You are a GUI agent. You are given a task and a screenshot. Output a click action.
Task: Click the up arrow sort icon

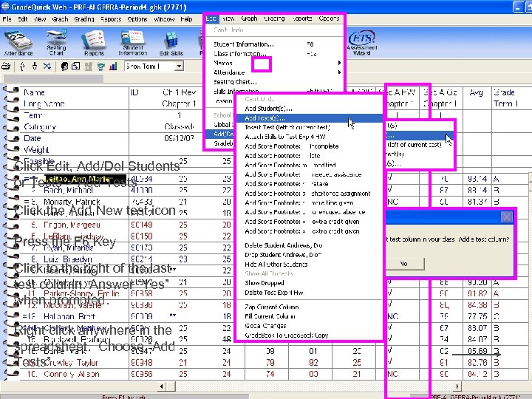[22, 66]
